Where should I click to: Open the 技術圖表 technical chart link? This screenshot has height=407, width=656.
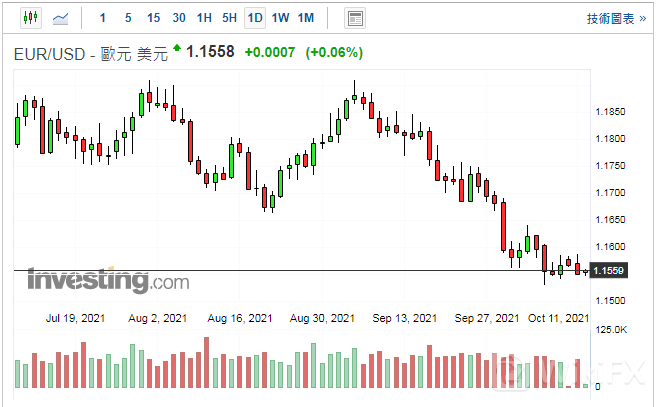[609, 18]
